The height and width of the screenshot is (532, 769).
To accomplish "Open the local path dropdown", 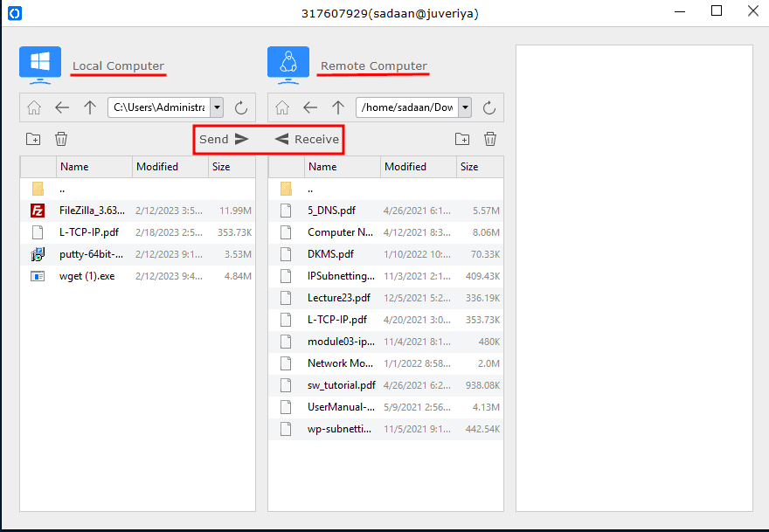I will [216, 107].
